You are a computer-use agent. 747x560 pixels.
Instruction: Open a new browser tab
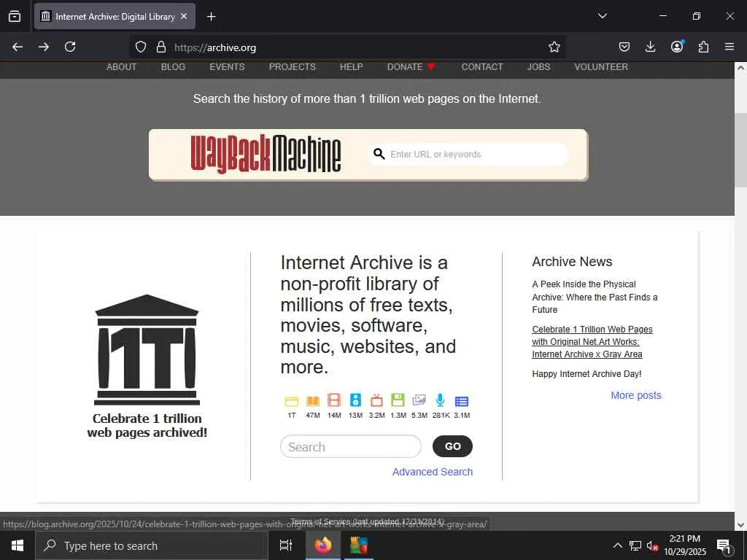click(211, 17)
